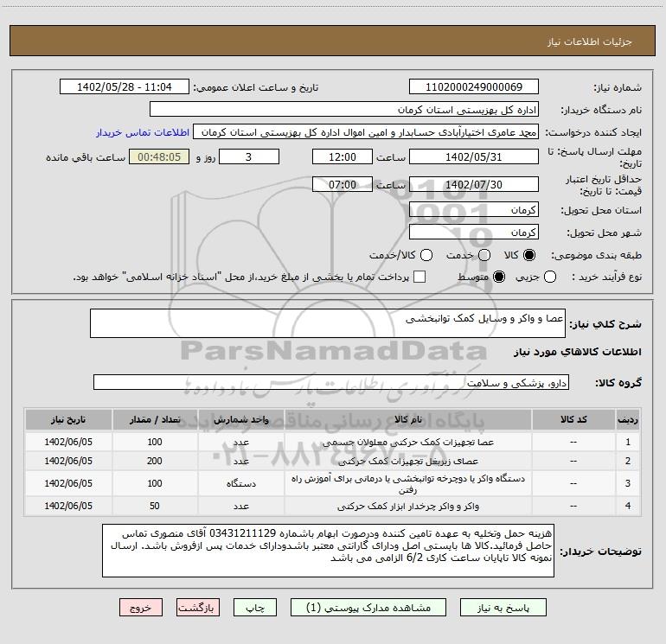Click date 1402/06/05 in row 1
Screen dimensions: 666x644
[x=68, y=442]
